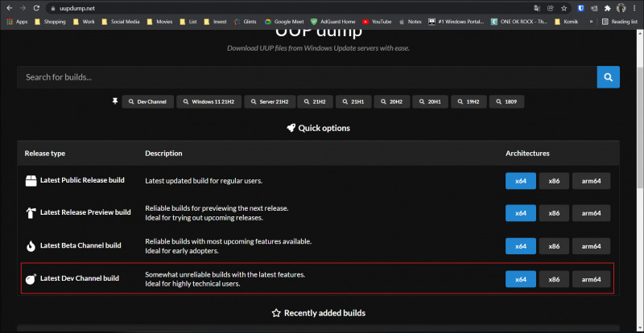Choose x86 for Latest Beta Channel build

click(x=554, y=246)
